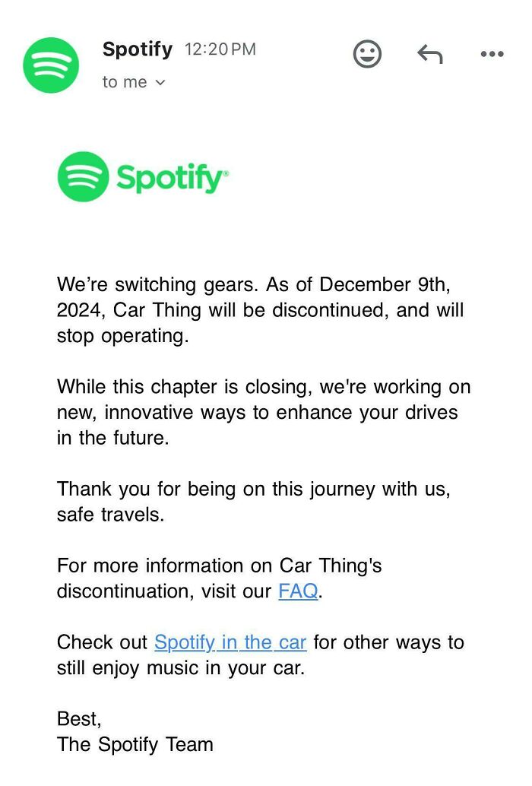Click the chevron next to 'to me'
Viewport: 532px width, 786px height.
point(159,82)
